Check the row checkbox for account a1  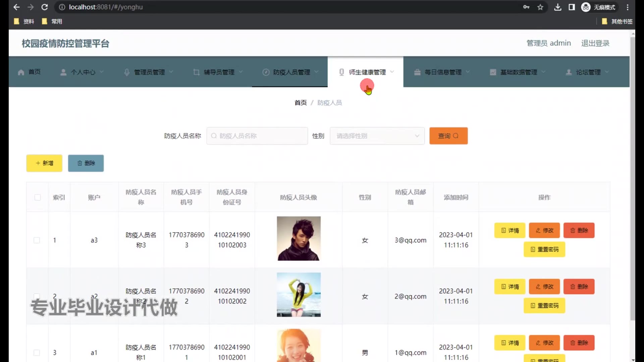point(37,353)
